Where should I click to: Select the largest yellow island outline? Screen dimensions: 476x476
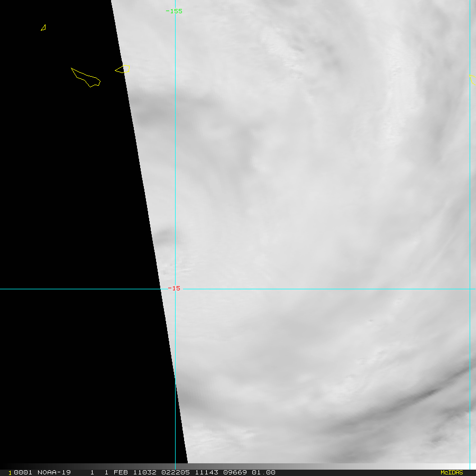point(86,78)
